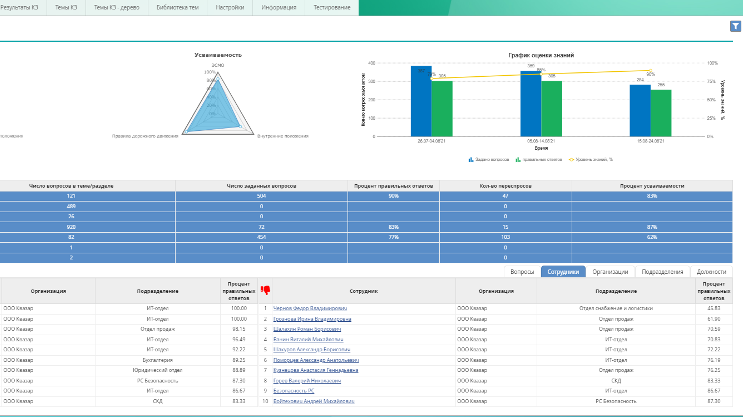The image size is (743, 418).
Task: Toggle the blue bar series in chart legend
Action: pos(489,159)
